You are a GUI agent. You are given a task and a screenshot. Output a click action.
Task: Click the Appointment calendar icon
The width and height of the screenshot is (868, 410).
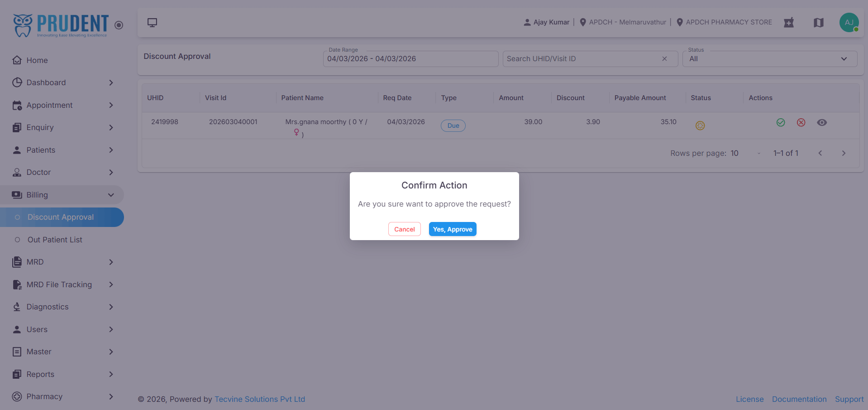click(x=17, y=105)
